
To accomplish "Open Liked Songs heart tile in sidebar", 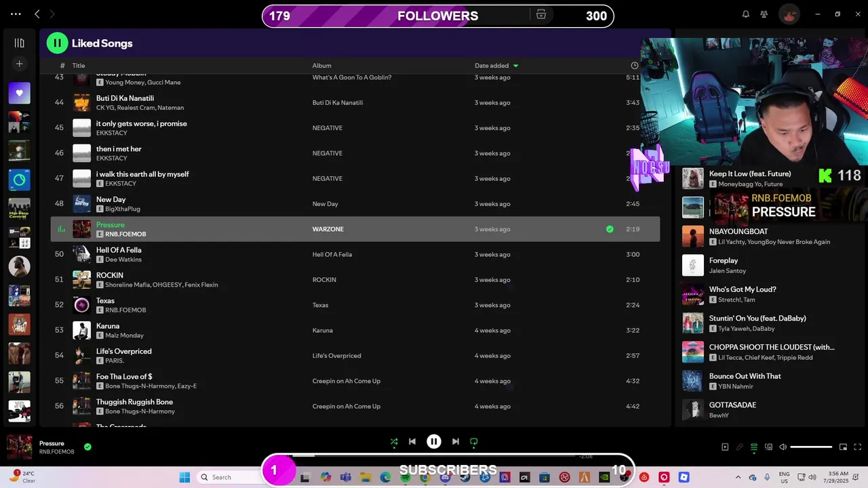I will [19, 93].
